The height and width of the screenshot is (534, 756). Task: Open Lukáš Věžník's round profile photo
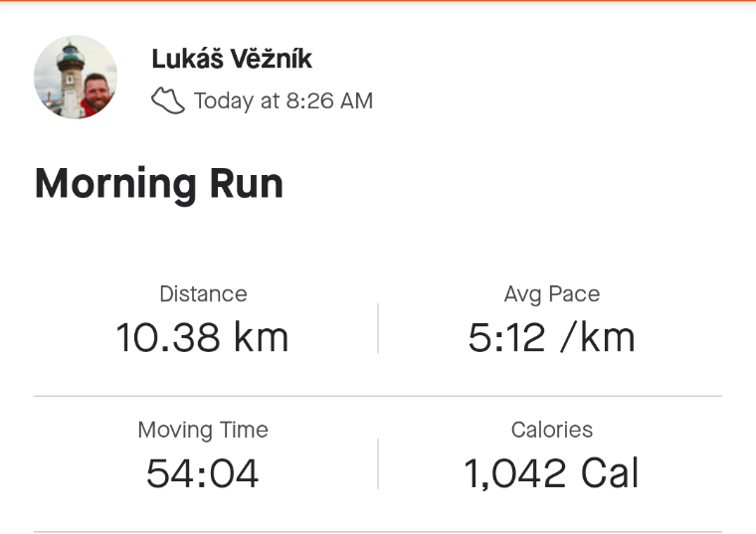(76, 78)
